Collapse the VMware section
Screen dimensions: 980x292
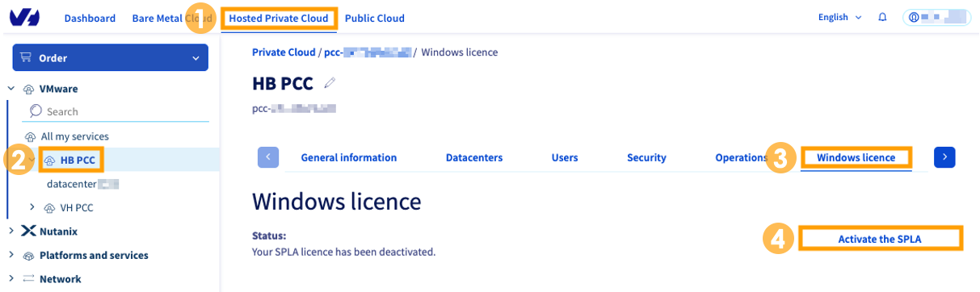[x=11, y=89]
